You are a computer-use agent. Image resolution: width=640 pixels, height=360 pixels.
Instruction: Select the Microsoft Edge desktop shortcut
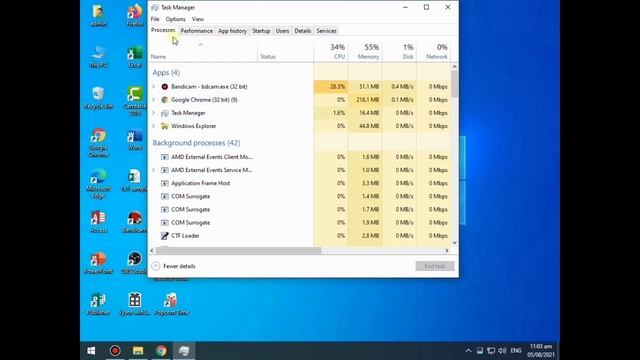(98, 184)
